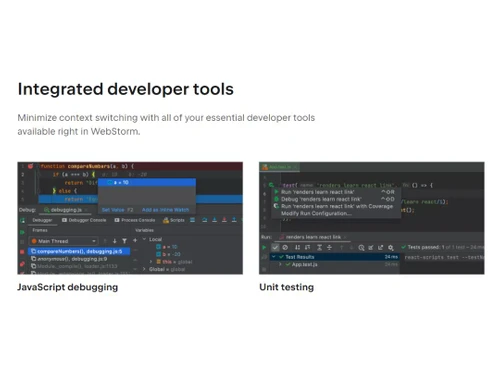
Task: Expand the 'Global = global' node
Action: tap(144, 269)
